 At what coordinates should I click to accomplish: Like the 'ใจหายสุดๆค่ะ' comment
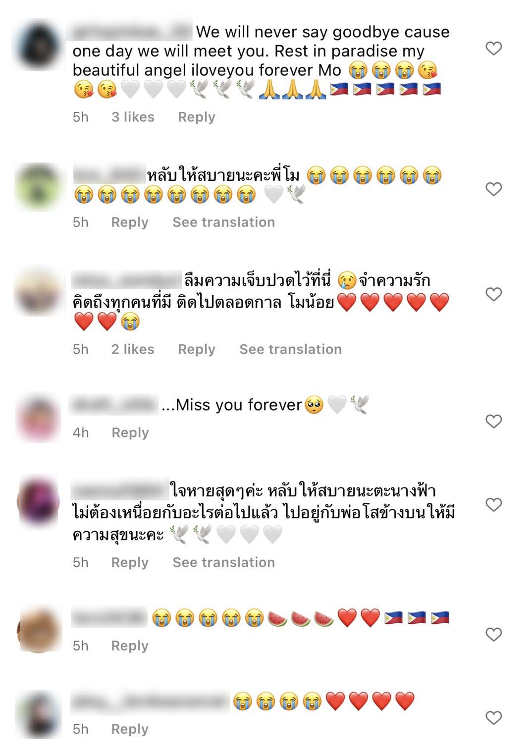493,505
